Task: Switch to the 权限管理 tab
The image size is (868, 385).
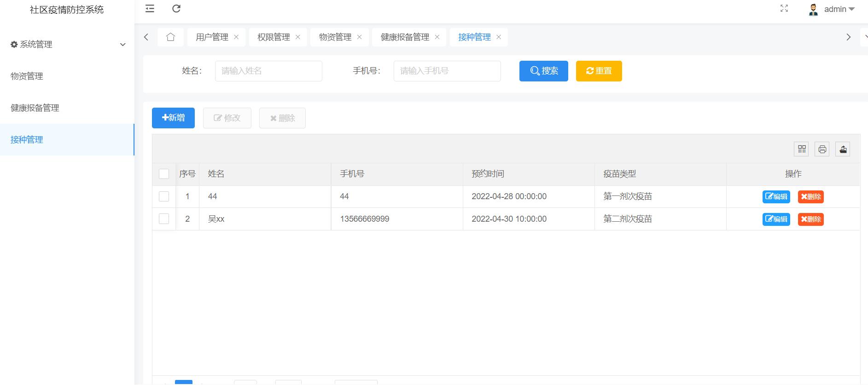Action: [274, 37]
